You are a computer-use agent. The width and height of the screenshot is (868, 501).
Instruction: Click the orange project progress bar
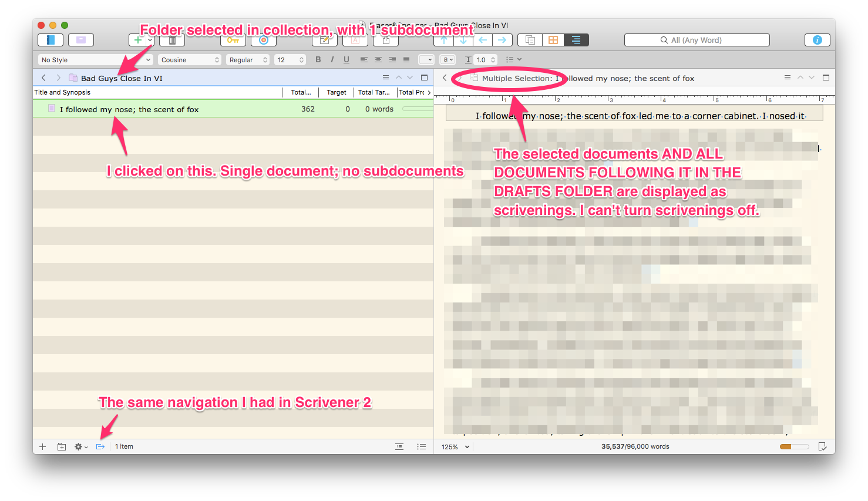tap(794, 446)
